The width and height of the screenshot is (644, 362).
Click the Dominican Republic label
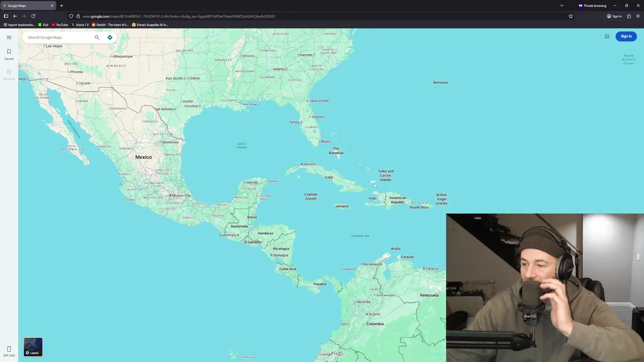397,200
